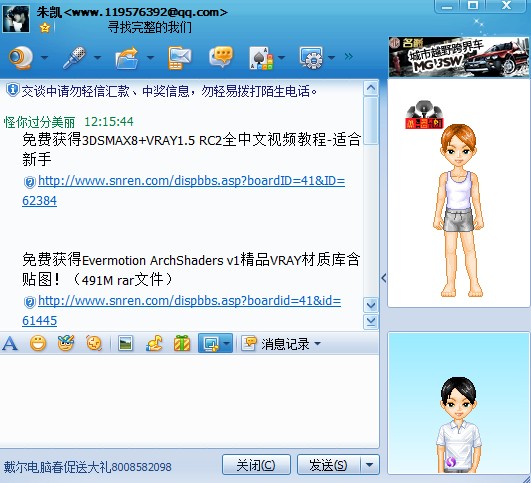Open video call options dropdown arrow
This screenshot has height=483, width=531.
44,58
